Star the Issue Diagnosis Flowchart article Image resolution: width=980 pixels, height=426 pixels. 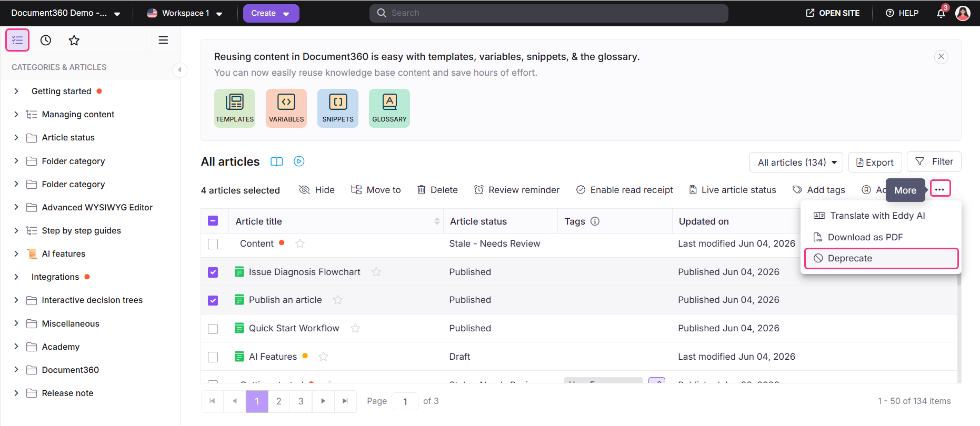(x=376, y=272)
